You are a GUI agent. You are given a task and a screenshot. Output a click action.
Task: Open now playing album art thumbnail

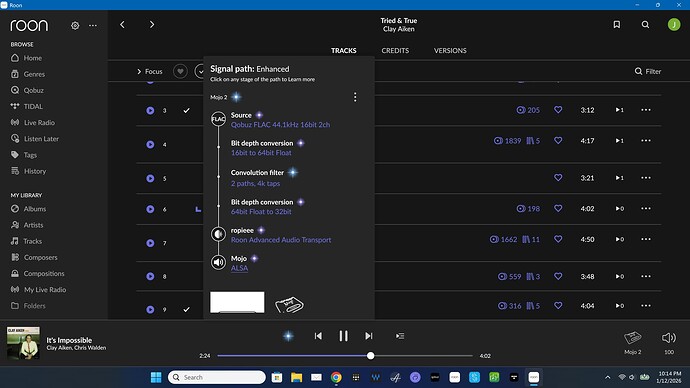pos(23,343)
